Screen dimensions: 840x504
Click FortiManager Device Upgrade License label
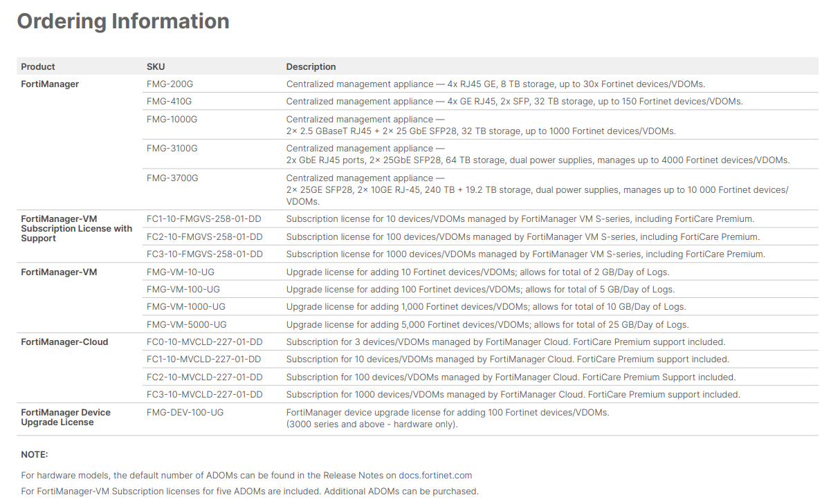[x=66, y=417]
